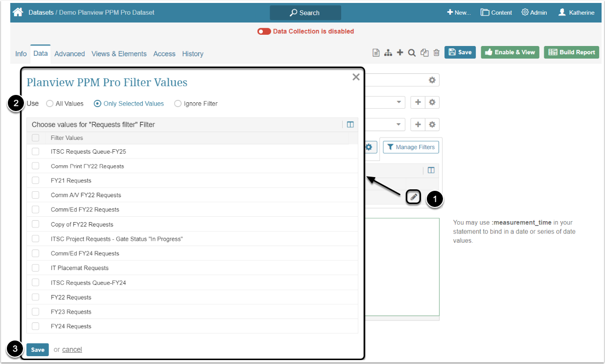Open the New... dropdown menu
The width and height of the screenshot is (605, 364).
tap(459, 13)
